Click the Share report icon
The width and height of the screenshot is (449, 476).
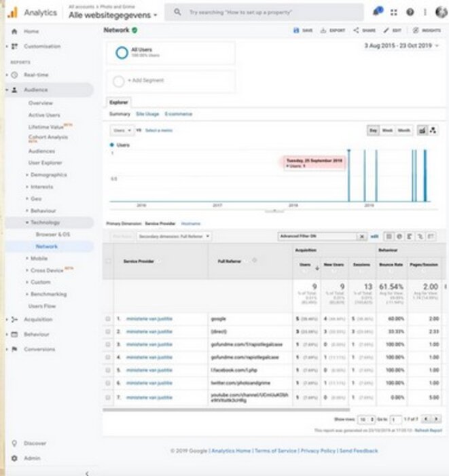click(356, 31)
